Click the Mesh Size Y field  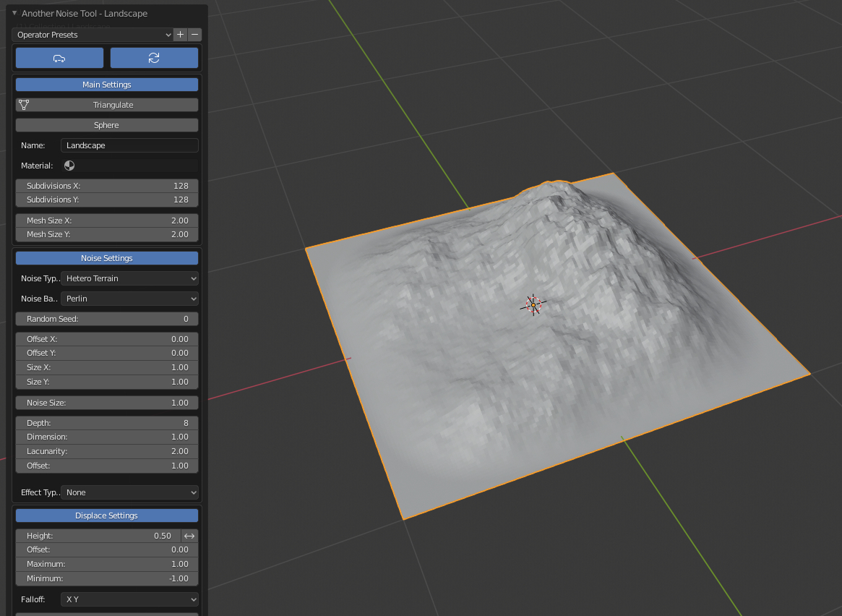(x=107, y=235)
